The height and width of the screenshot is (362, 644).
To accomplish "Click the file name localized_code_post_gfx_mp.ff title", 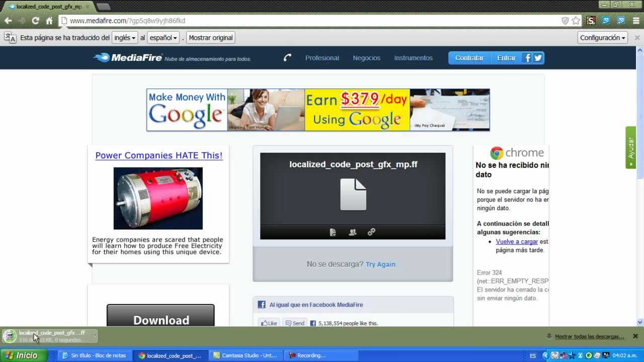I will (353, 164).
